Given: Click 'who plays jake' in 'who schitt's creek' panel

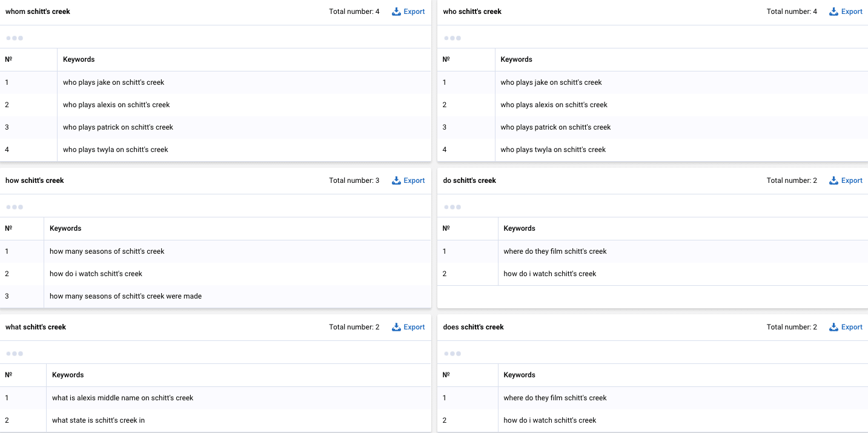Looking at the screenshot, I should 551,82.
